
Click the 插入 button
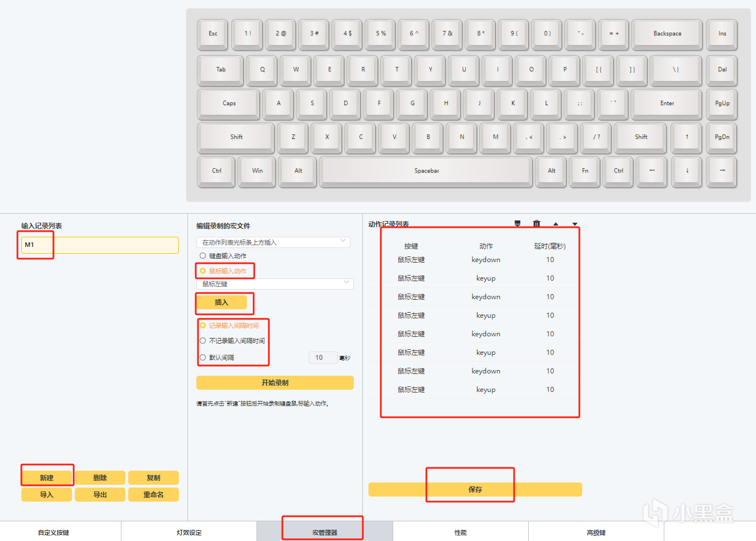click(x=222, y=302)
